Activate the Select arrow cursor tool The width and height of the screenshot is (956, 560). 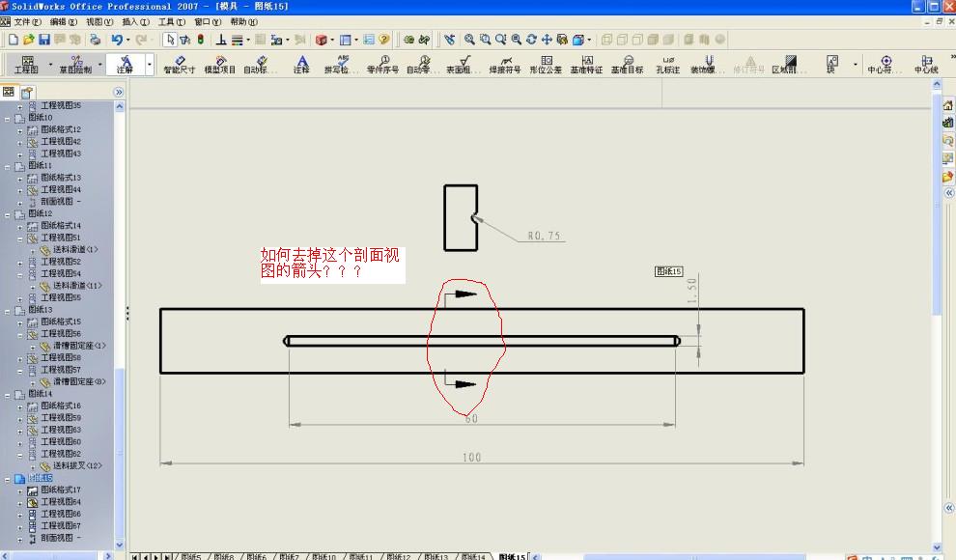pos(170,40)
